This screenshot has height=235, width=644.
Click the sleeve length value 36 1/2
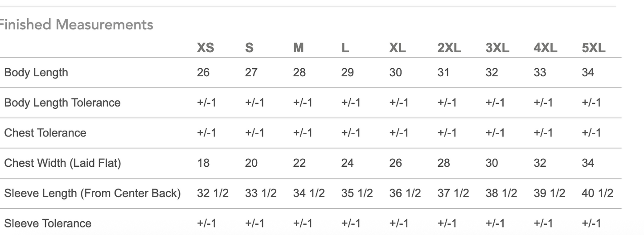click(x=405, y=193)
